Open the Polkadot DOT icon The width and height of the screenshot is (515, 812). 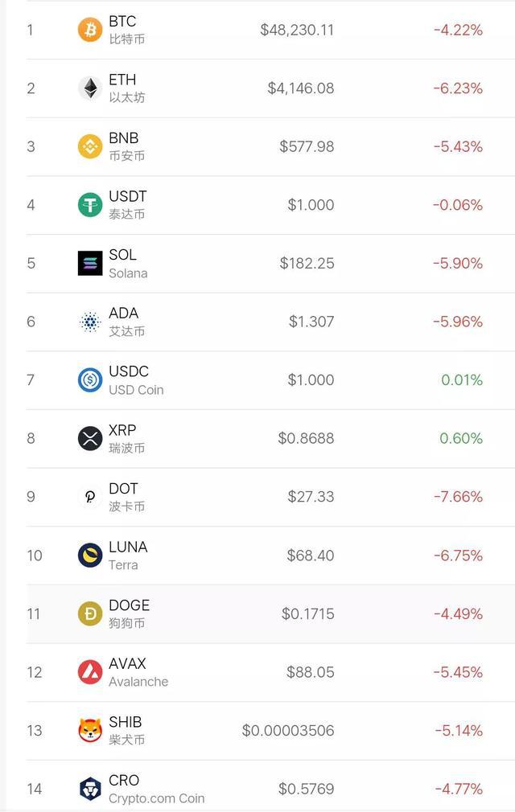click(x=90, y=497)
